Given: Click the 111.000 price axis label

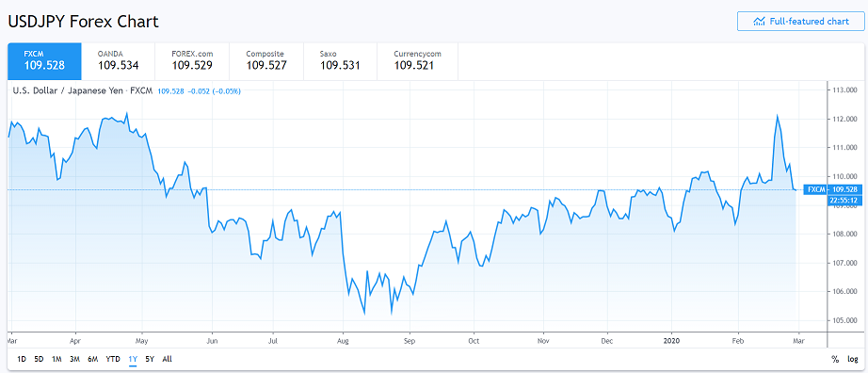Looking at the screenshot, I should (x=844, y=148).
